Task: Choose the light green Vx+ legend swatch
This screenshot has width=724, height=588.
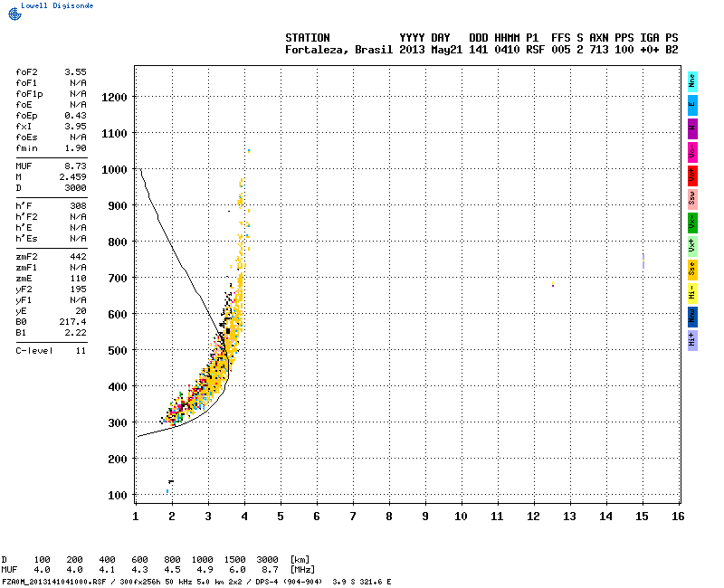Action: point(692,246)
